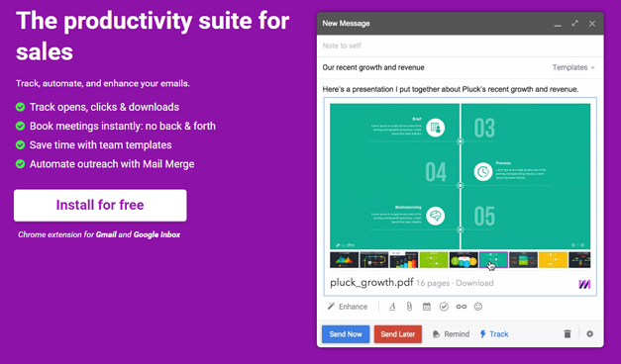The image size is (621, 364).
Task: Click the Download link for pluck_growth.pdf
Action: [x=474, y=283]
